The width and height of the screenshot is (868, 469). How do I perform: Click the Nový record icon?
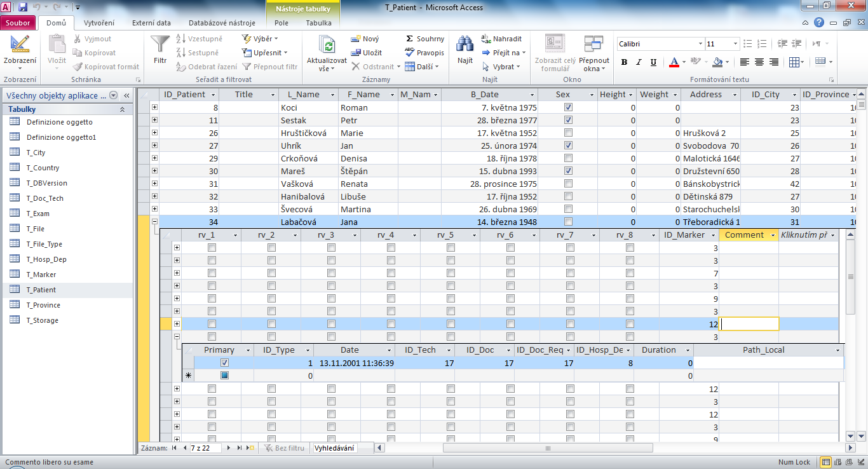pos(356,39)
